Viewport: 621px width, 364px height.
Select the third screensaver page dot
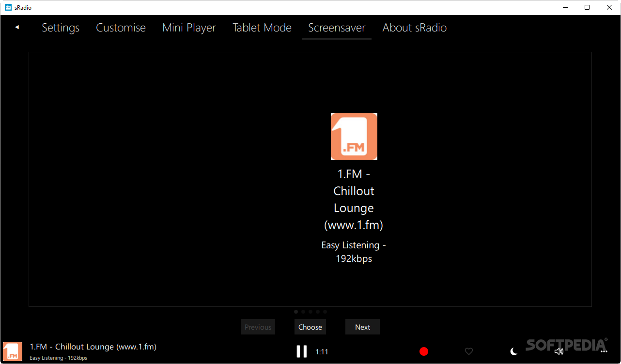tap(310, 312)
